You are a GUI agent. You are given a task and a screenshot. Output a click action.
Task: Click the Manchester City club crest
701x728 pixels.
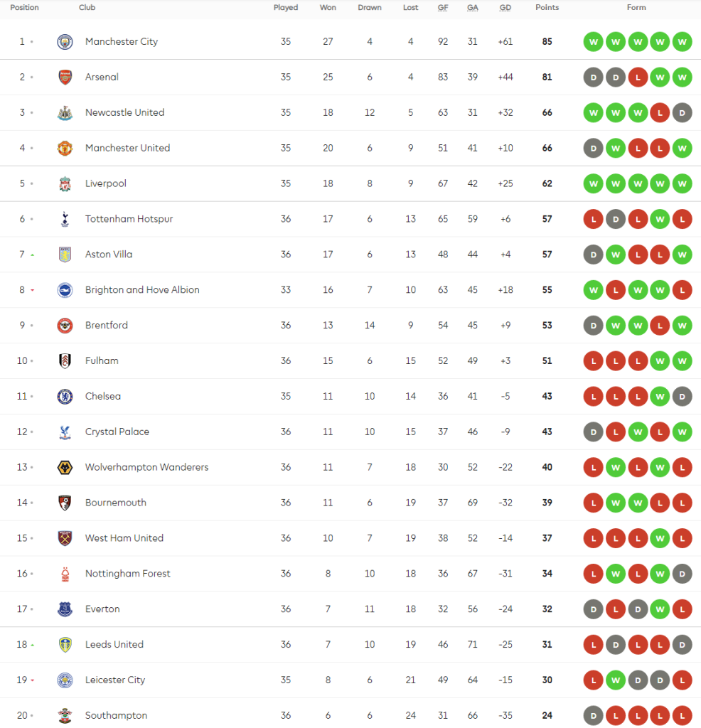pyautogui.click(x=65, y=42)
